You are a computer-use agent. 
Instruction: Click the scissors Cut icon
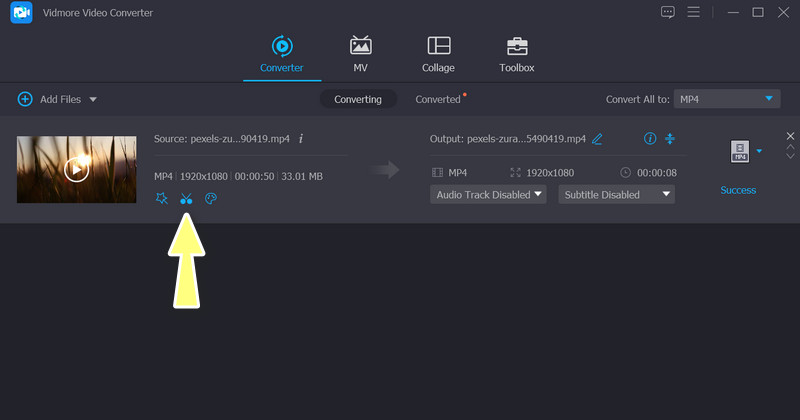186,199
